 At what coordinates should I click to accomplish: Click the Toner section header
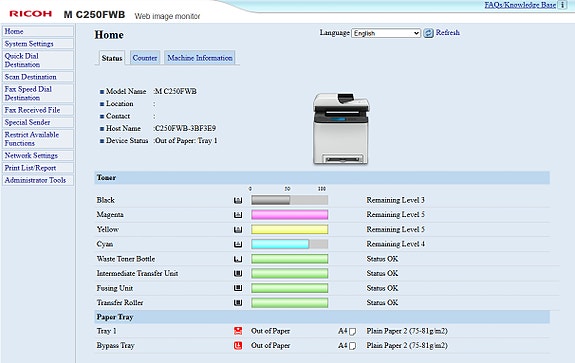pos(322,178)
